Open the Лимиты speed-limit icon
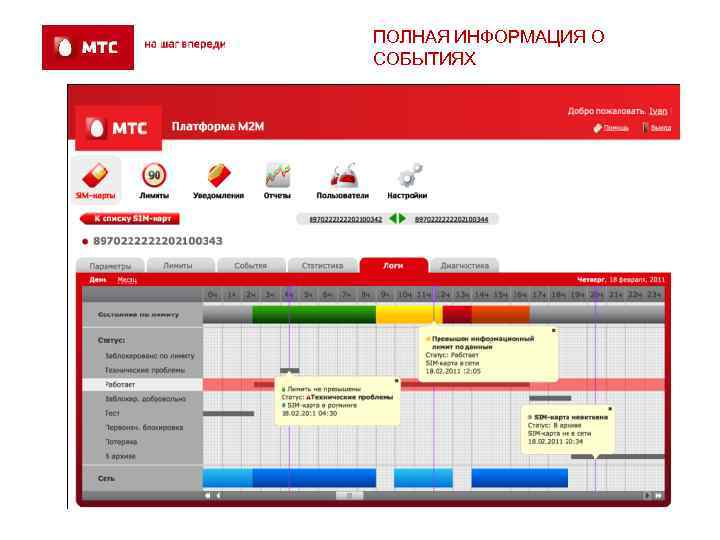This screenshot has width=720, height=540. (154, 175)
